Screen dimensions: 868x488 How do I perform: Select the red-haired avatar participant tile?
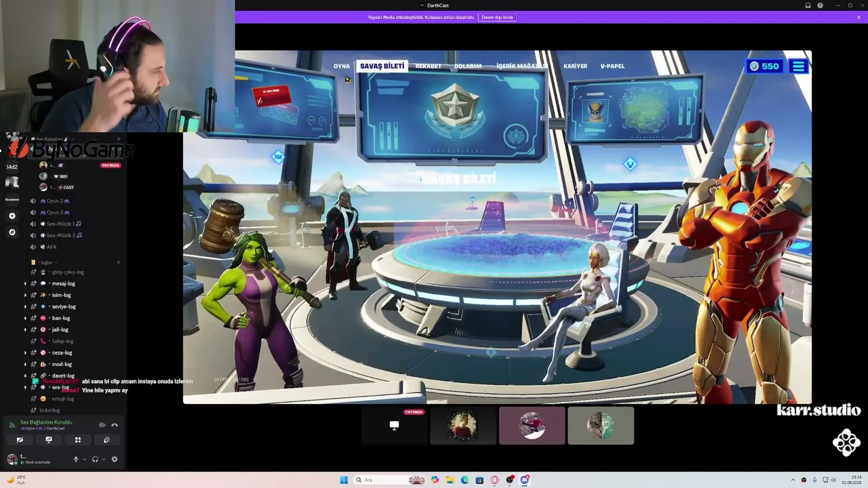tap(463, 426)
